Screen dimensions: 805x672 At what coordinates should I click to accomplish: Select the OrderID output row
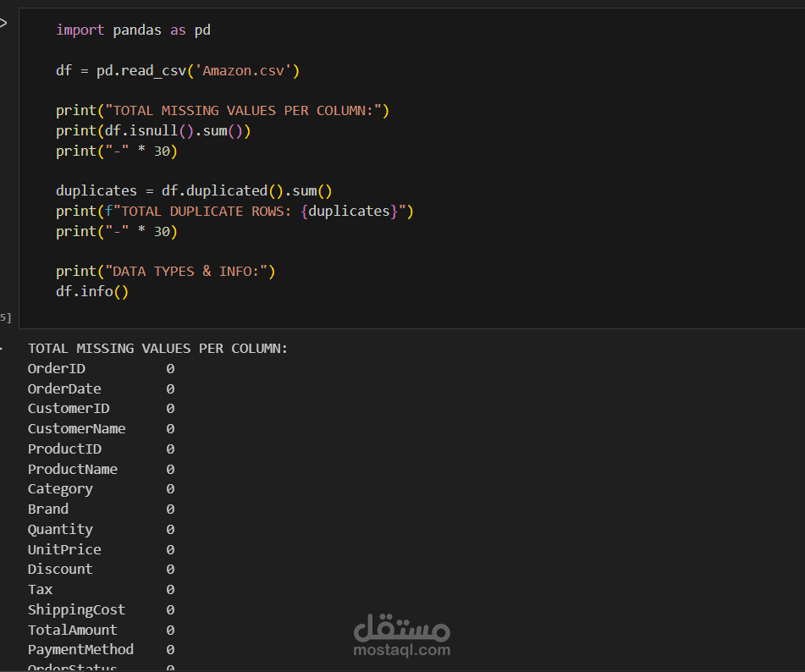click(57, 368)
